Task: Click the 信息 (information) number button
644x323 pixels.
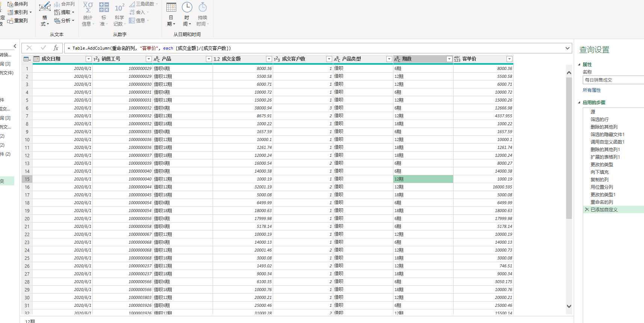Action: tap(139, 21)
